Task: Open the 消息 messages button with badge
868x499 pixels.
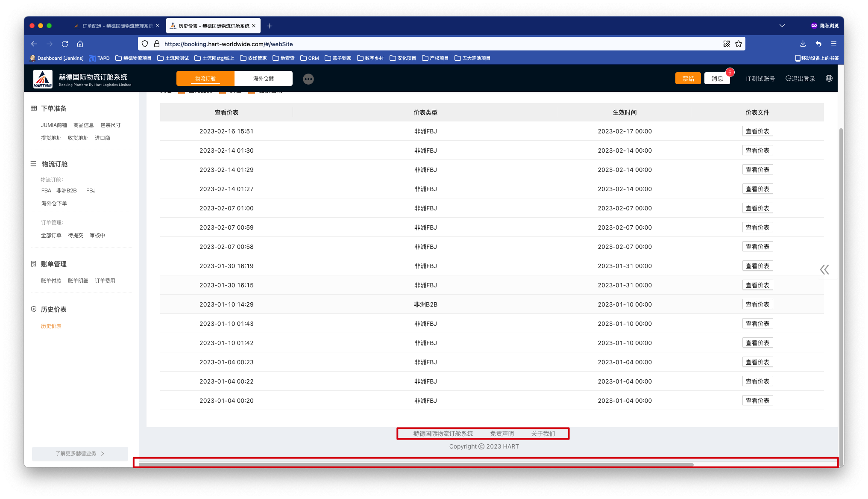Action: [717, 79]
